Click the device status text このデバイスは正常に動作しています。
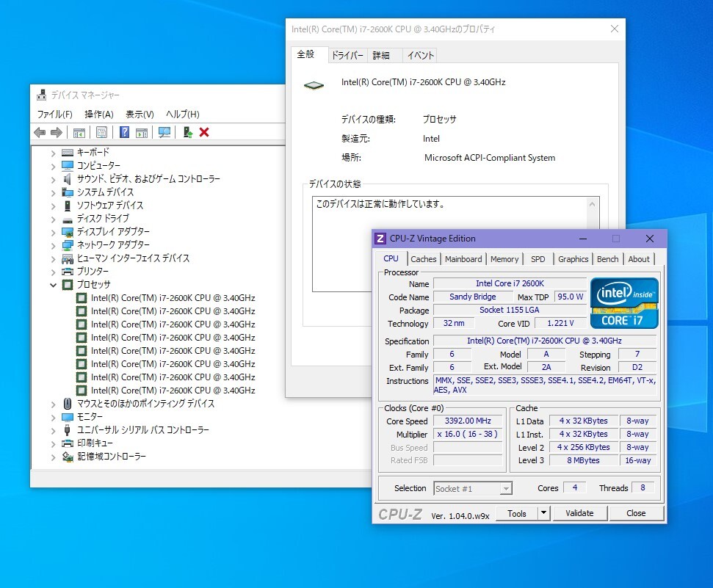The height and width of the screenshot is (588, 713). [380, 204]
